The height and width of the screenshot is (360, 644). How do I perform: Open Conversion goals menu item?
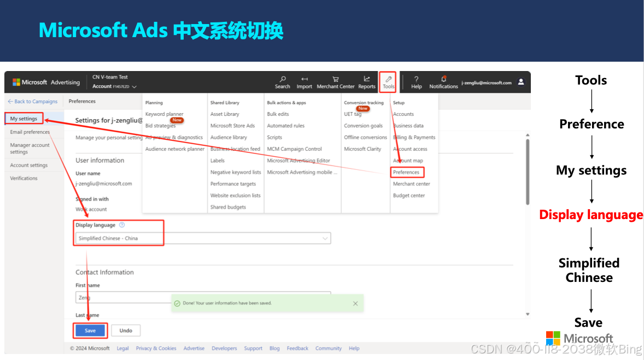(x=363, y=126)
